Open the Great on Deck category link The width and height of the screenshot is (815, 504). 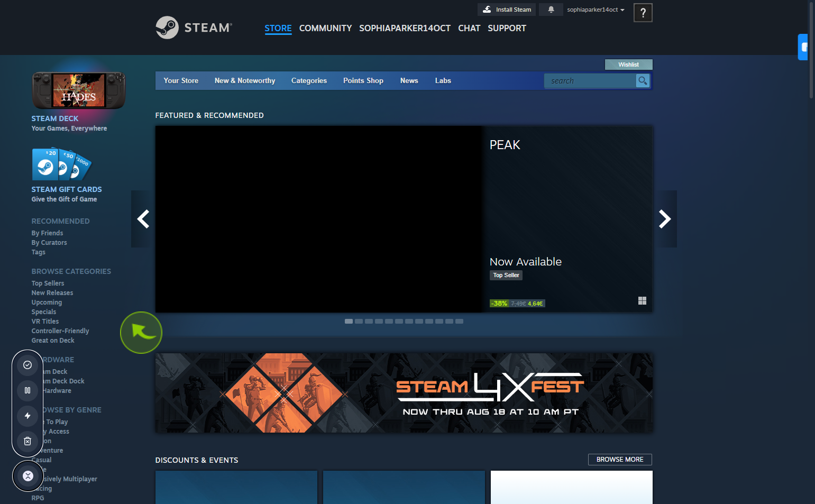pos(53,341)
